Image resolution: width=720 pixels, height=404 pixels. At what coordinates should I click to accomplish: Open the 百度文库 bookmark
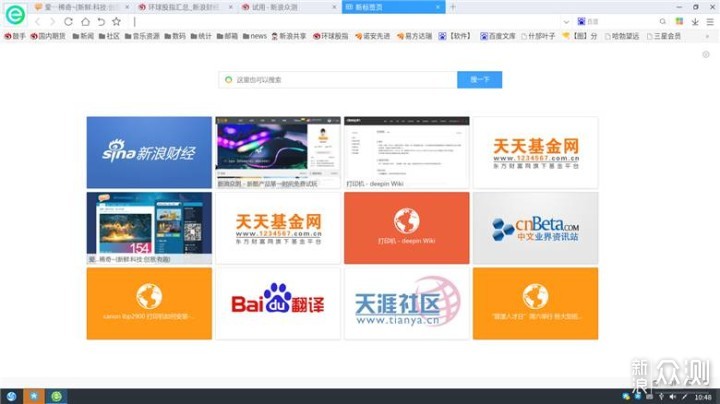[498, 36]
